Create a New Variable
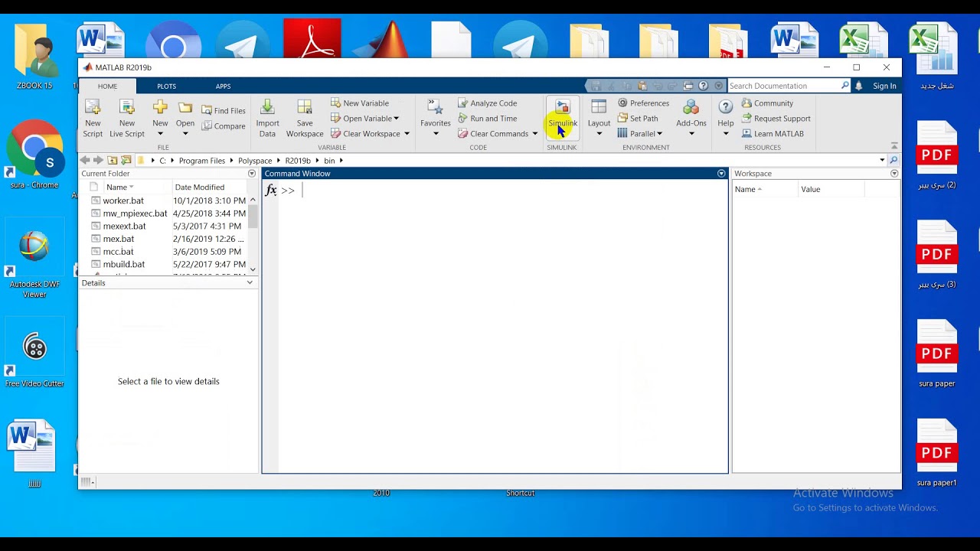Viewport: 980px width, 551px height. click(360, 103)
